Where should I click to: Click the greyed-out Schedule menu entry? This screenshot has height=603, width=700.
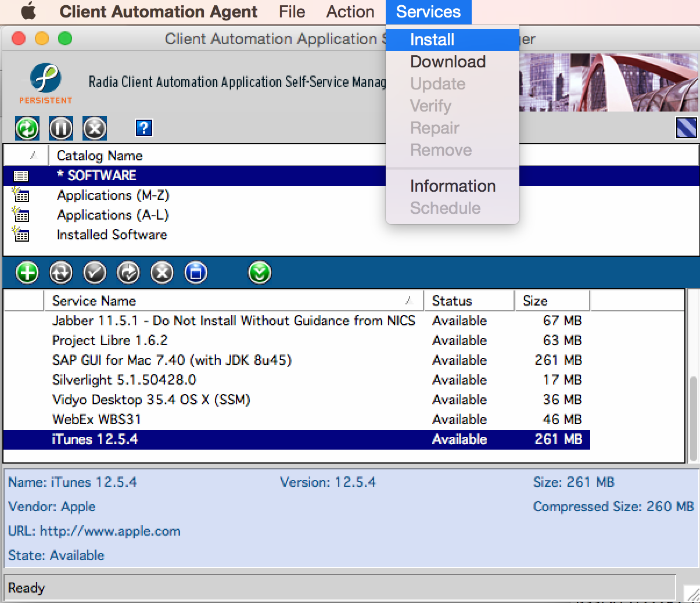click(453, 208)
